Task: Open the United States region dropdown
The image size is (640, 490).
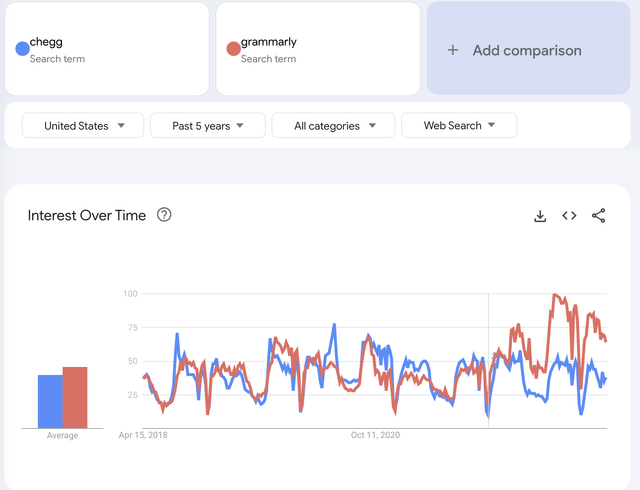Action: click(83, 125)
